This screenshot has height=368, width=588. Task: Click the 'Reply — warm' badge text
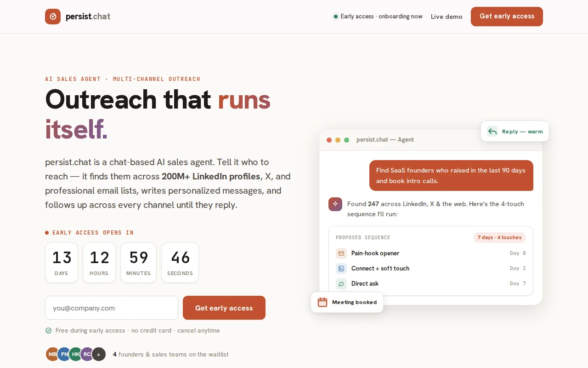point(522,132)
